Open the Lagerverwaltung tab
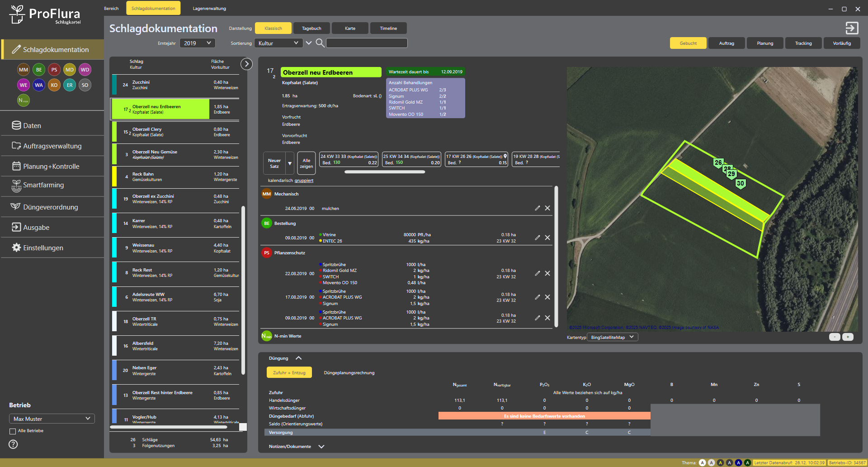Viewport: 868px width, 467px height. pyautogui.click(x=209, y=8)
